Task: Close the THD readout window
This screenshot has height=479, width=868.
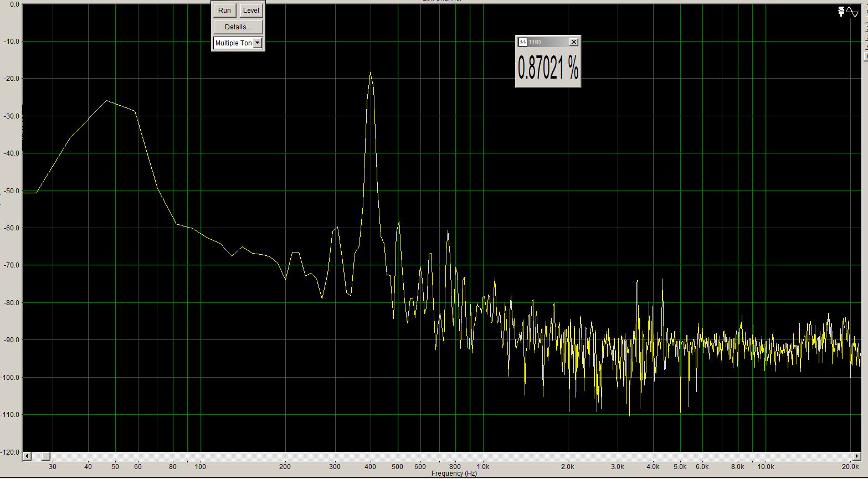Action: pos(574,42)
